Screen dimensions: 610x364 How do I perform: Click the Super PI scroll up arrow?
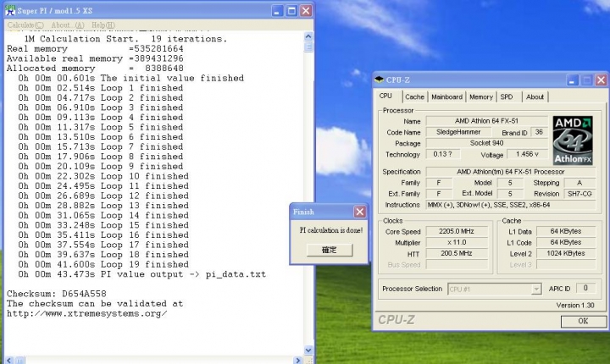click(308, 36)
